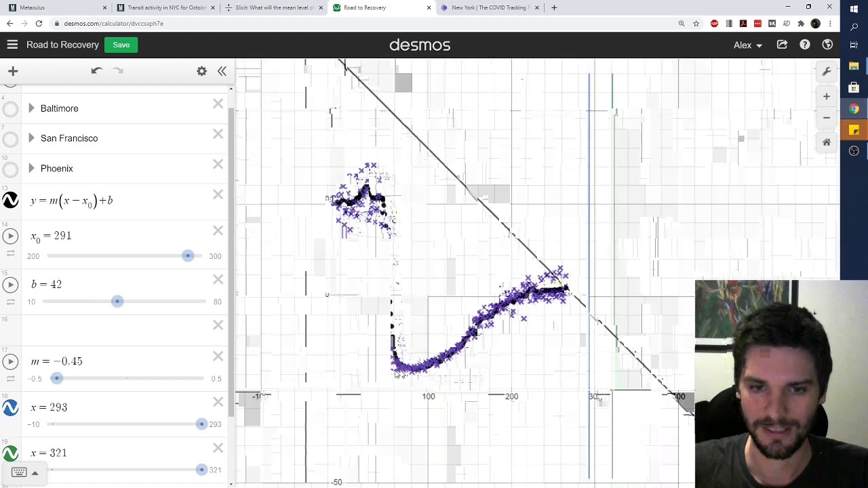This screenshot has height=488, width=868.
Task: Bookmark this page with the star
Action: coord(696,23)
